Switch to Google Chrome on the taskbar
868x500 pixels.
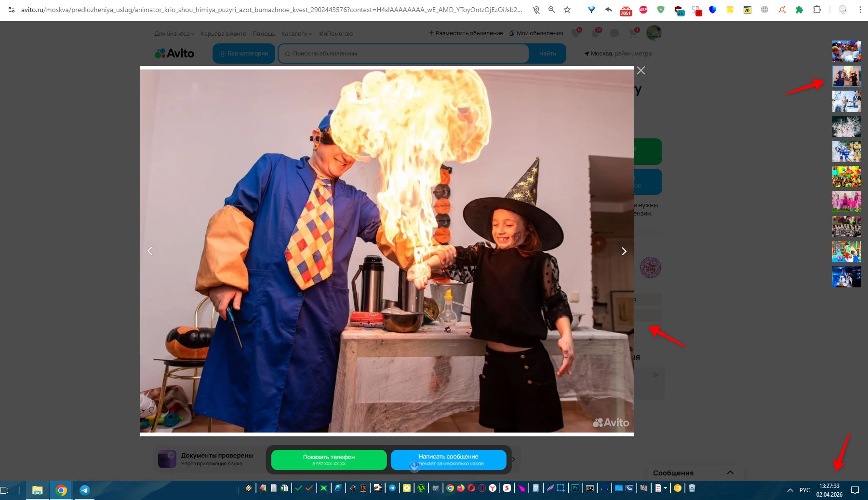(61, 490)
